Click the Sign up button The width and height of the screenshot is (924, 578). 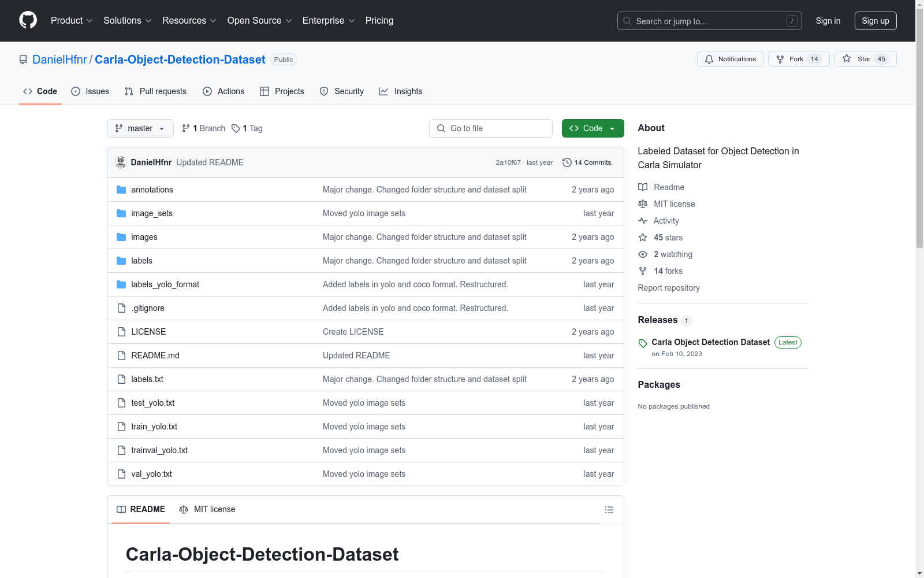point(875,21)
